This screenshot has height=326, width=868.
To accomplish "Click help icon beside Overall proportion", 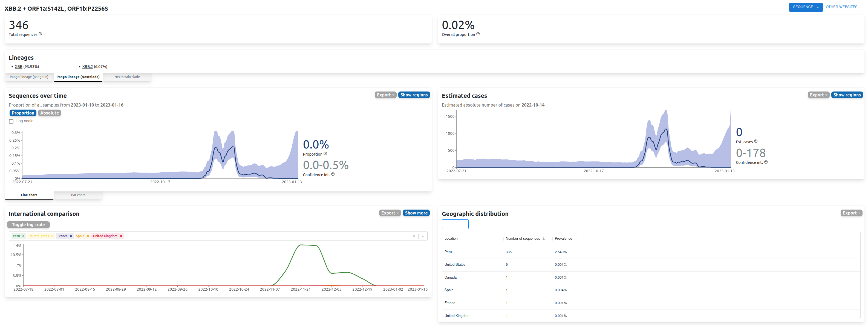I will pyautogui.click(x=478, y=34).
